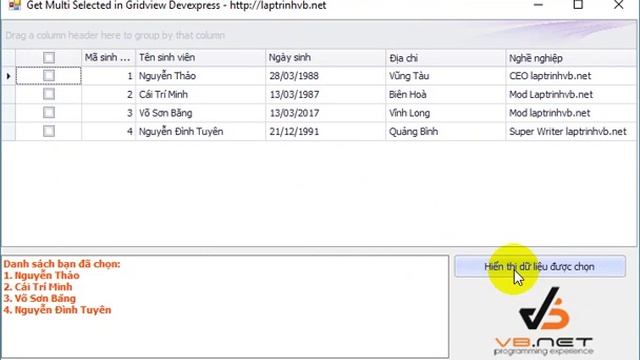The width and height of the screenshot is (640, 360).
Task: Close the Get Multi Selected window
Action: pyautogui.click(x=619, y=5)
